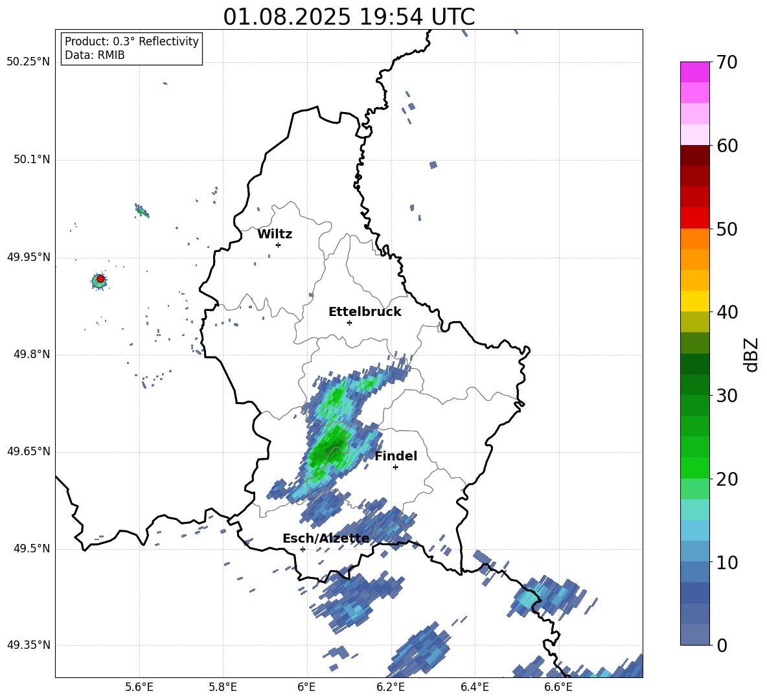This screenshot has height=700, width=767.
Task: Click the 49.5°N latitude label
Action: [31, 548]
